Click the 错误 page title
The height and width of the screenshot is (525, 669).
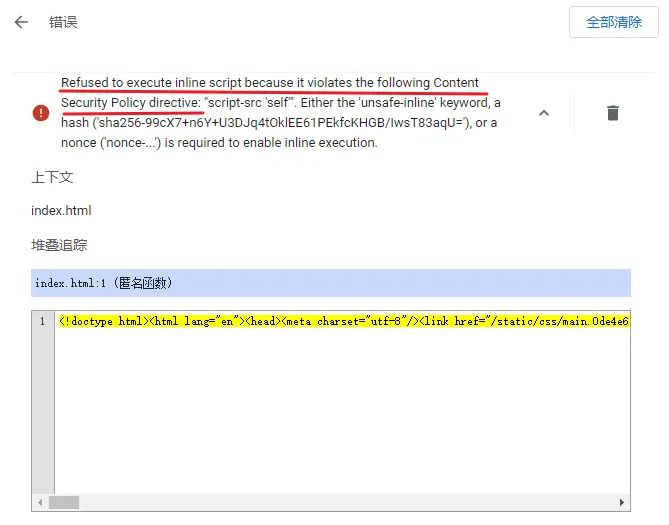(63, 22)
